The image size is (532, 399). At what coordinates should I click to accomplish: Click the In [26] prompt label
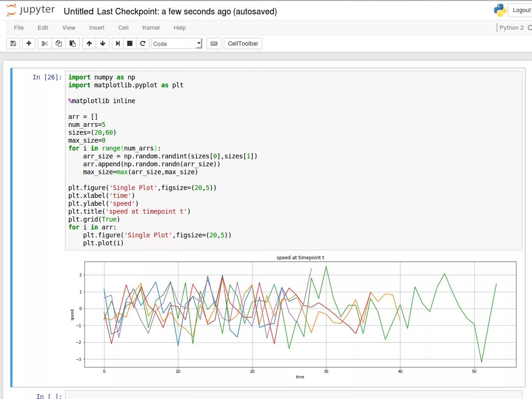pyautogui.click(x=47, y=77)
